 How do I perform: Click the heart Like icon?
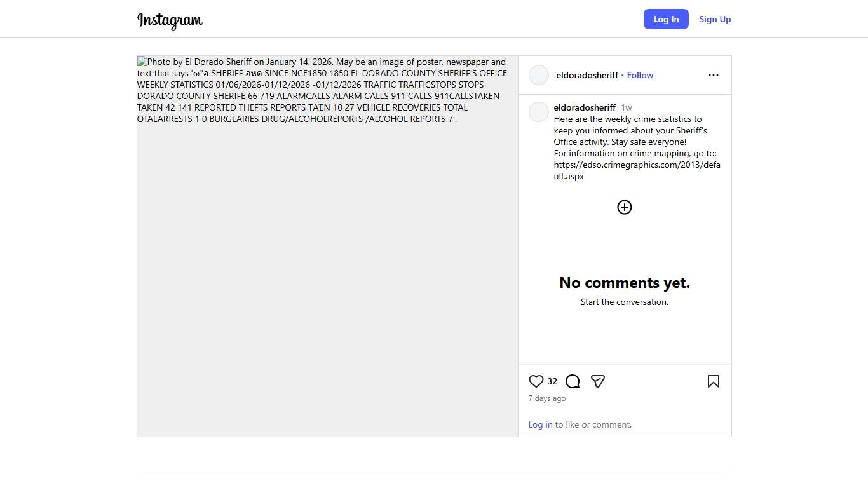[536, 381]
